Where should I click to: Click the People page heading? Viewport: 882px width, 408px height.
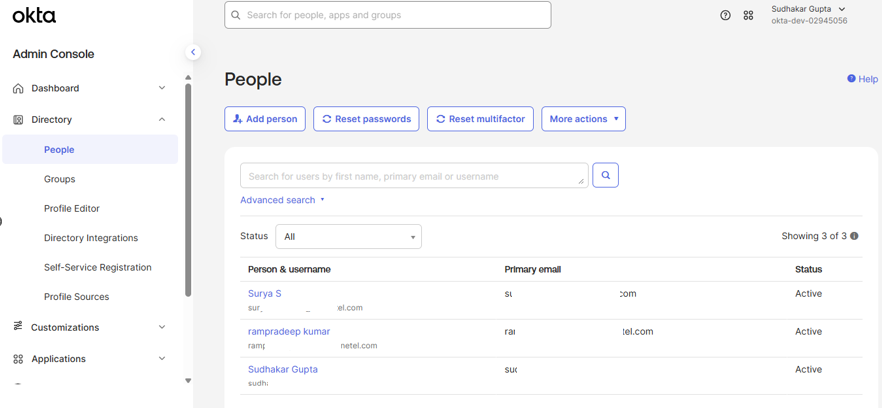[253, 80]
